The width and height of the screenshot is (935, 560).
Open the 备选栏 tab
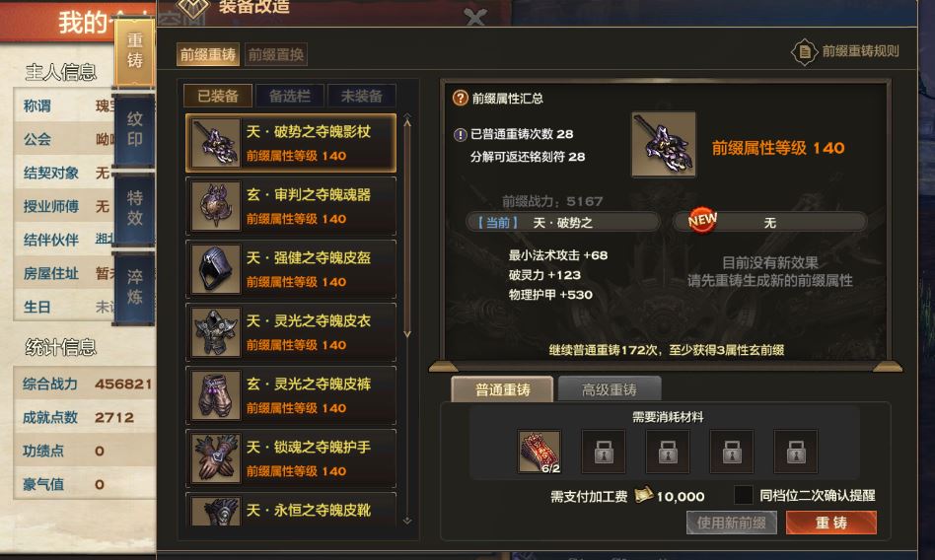(x=290, y=96)
